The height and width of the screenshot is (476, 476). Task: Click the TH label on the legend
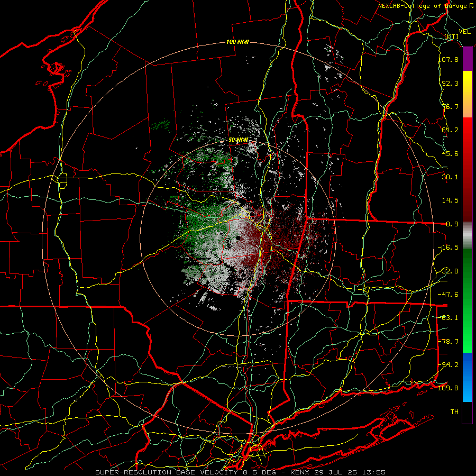pyautogui.click(x=454, y=412)
